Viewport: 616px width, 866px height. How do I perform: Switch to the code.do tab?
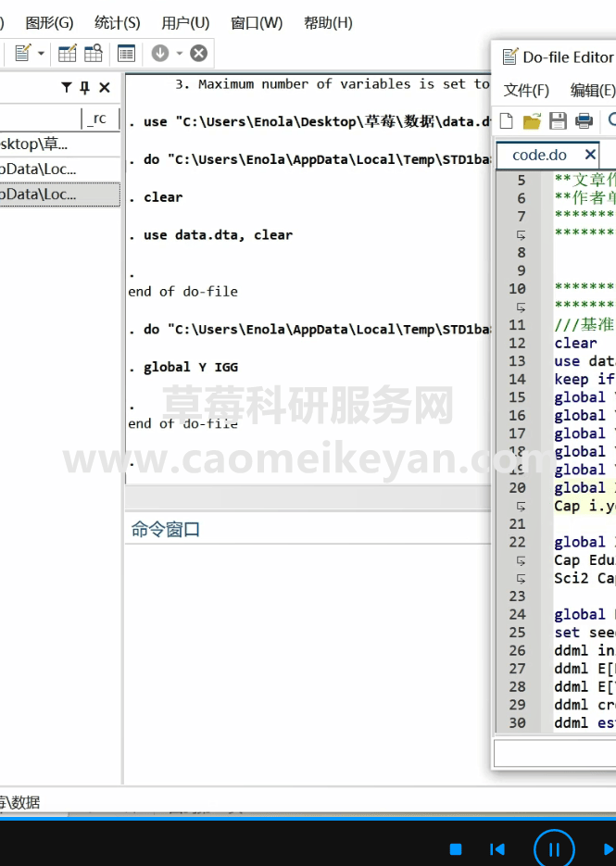tap(539, 156)
